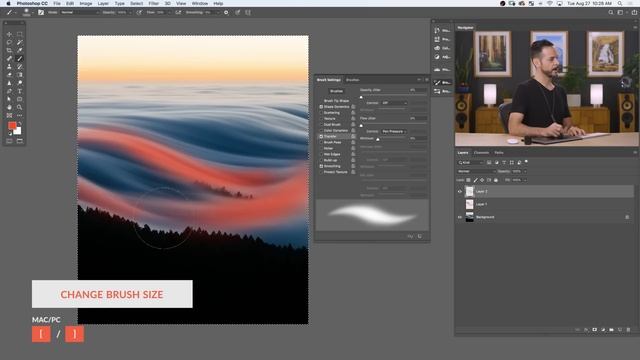This screenshot has height=360, width=640.
Task: Open Flow Jitter Control Pen Pressure dropdown
Action: (x=393, y=132)
